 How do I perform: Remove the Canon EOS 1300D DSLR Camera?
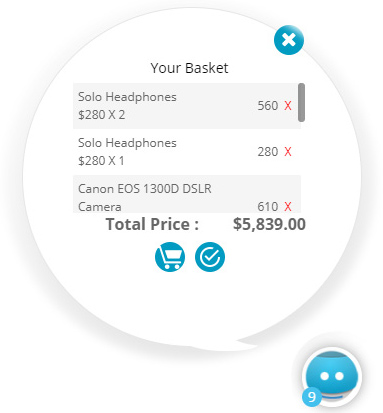(x=288, y=207)
